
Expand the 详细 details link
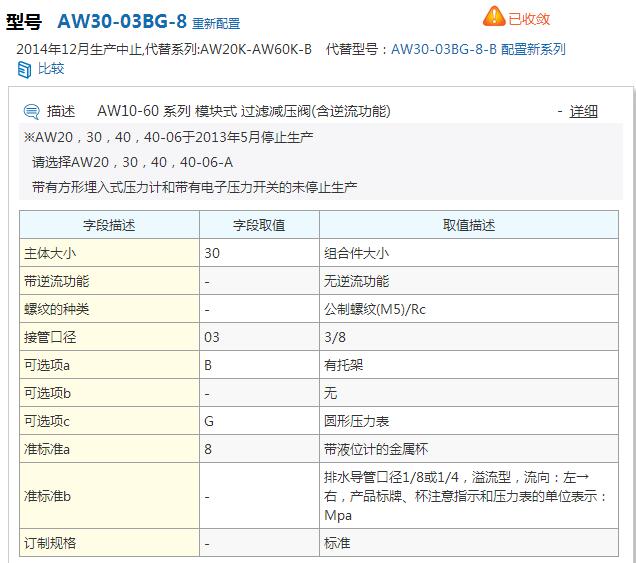coord(583,111)
